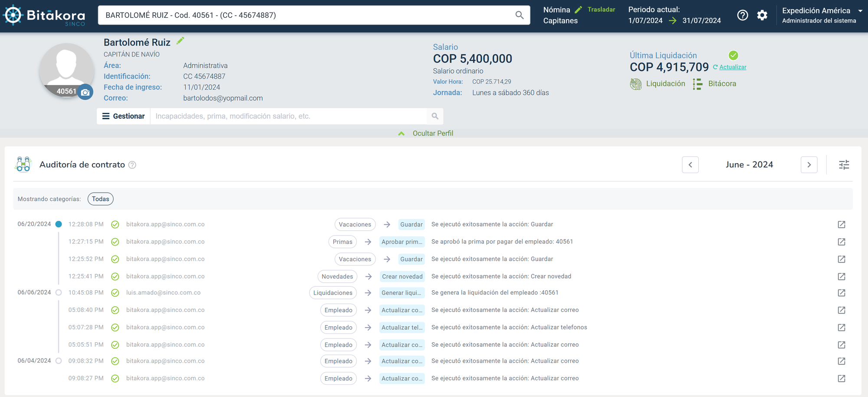Click the 06/04/2024 timeline marker
Viewport: 868px width, 397px height.
coord(59,361)
